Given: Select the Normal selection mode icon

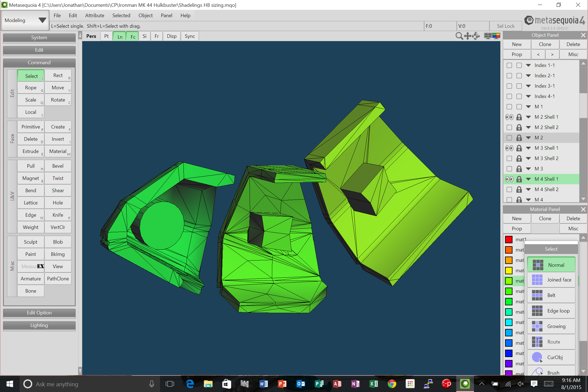Looking at the screenshot, I should coord(538,265).
